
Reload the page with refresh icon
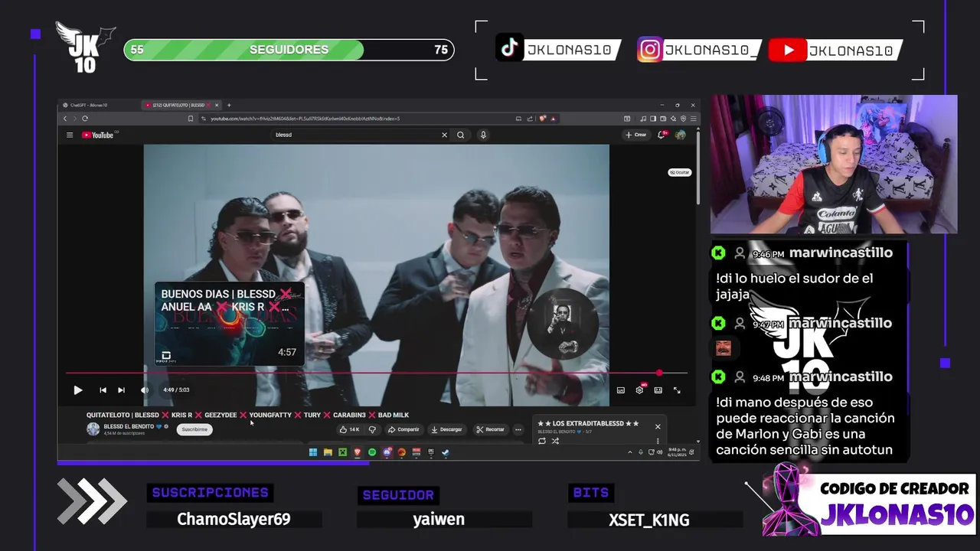click(x=85, y=119)
